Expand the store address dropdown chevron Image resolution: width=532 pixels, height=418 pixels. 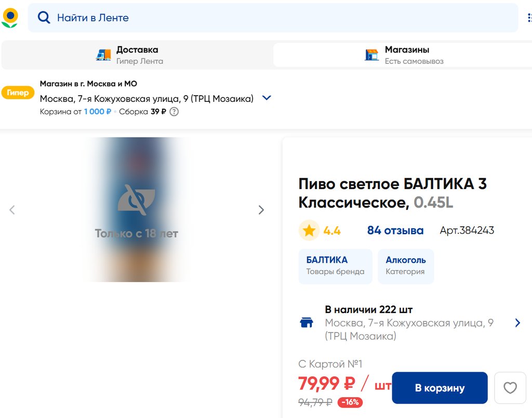coord(267,98)
